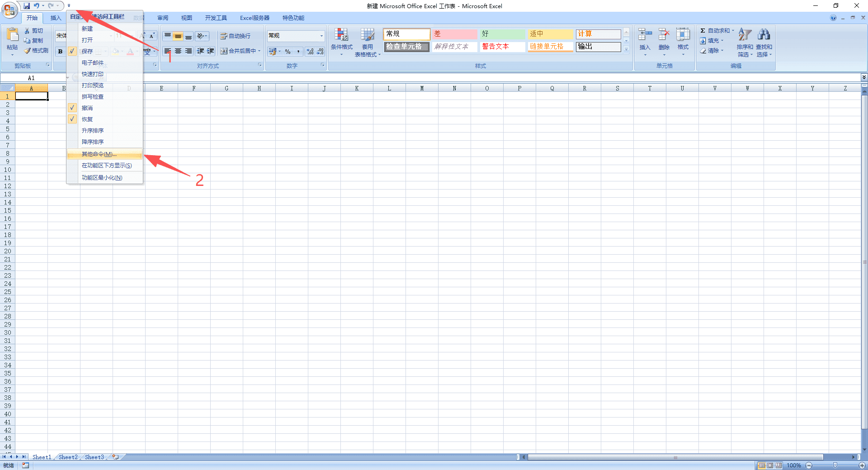The height and width of the screenshot is (470, 868).
Task: Toggle 保存 (Save) entry in customize menu
Action: click(104, 51)
